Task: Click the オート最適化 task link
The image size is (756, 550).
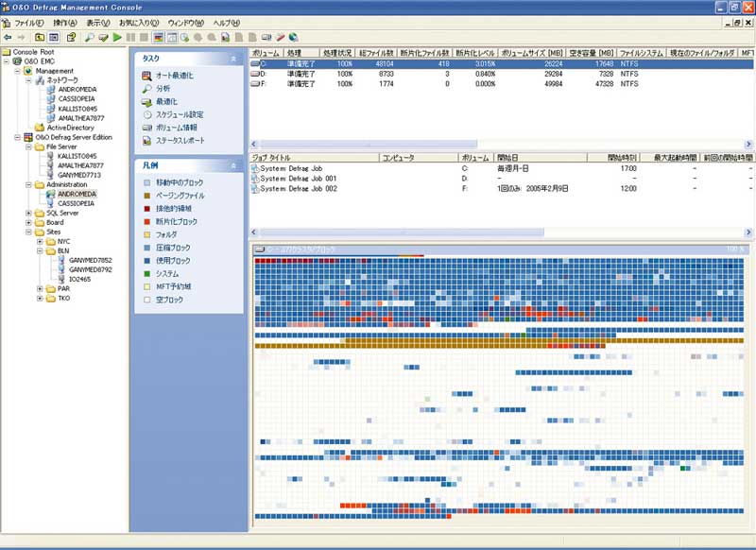Action: tap(175, 76)
